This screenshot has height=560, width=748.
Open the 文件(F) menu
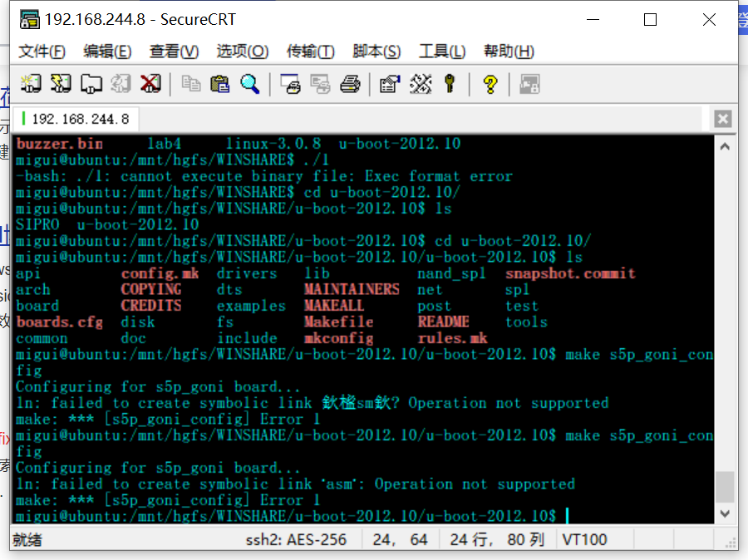[x=42, y=51]
